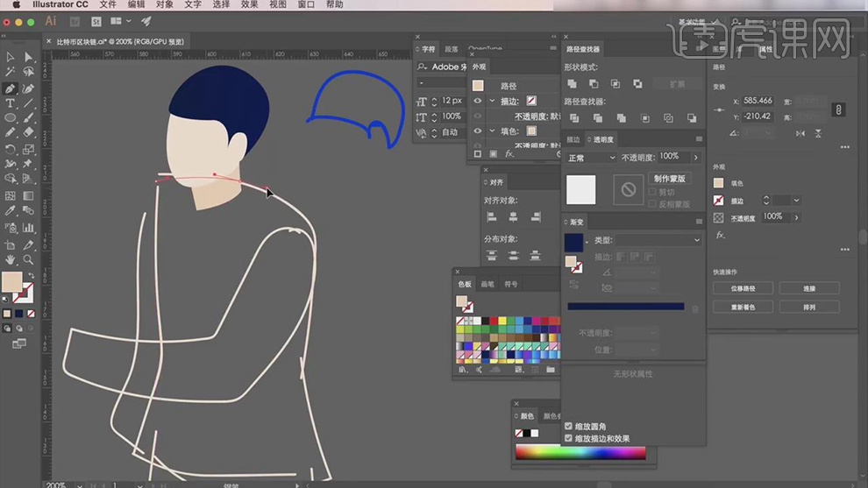Toggle constrain width and height proportions link
This screenshot has height=488, width=868.
[x=839, y=110]
